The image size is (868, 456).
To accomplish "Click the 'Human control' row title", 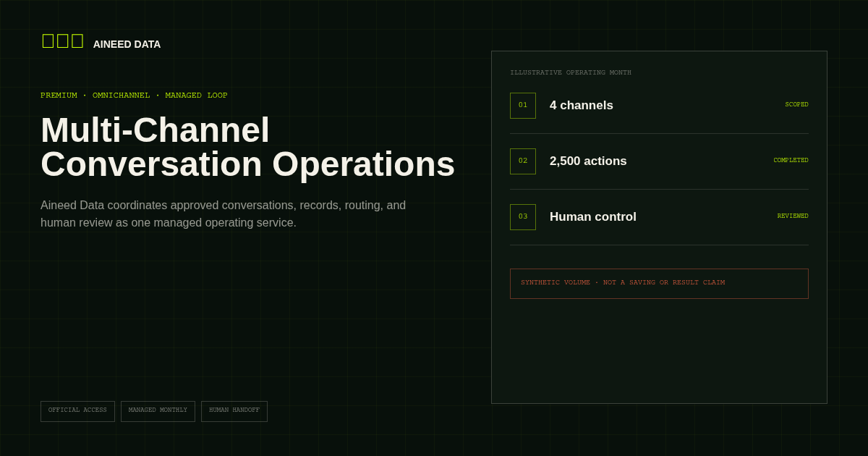I will (593, 217).
